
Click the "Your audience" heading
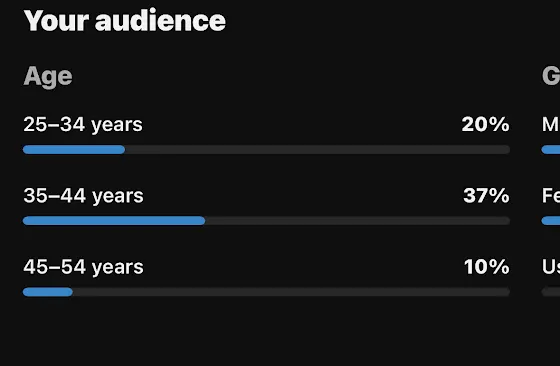coord(125,21)
